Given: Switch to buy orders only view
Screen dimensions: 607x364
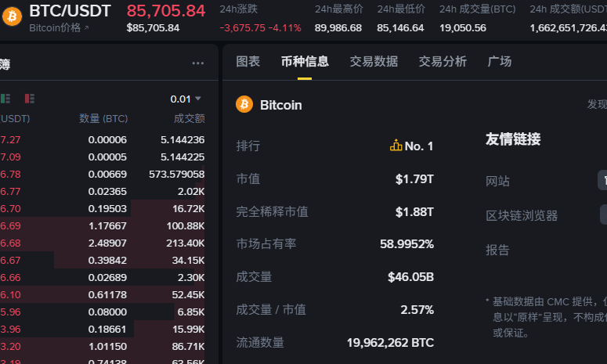Looking at the screenshot, I should pyautogui.click(x=5, y=99).
